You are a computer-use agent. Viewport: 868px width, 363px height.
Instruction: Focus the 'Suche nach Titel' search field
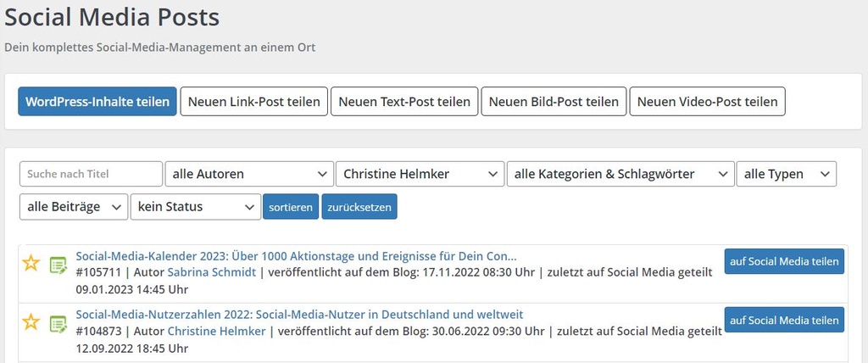point(91,174)
